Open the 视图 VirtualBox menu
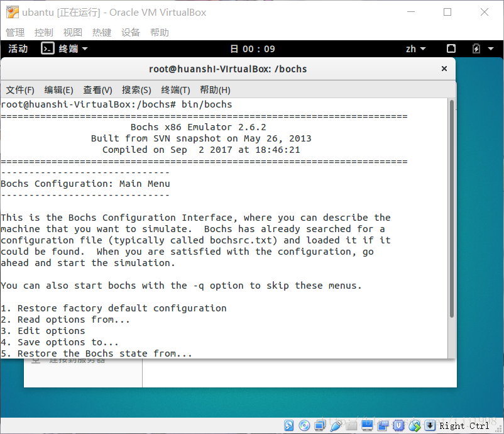This screenshot has height=434, width=504. [x=73, y=32]
